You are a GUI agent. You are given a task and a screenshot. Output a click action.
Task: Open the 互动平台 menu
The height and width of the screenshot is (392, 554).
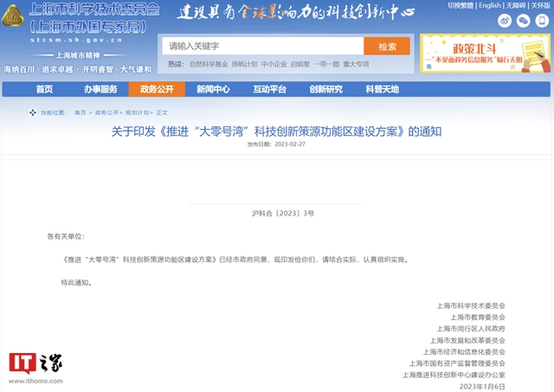[269, 89]
